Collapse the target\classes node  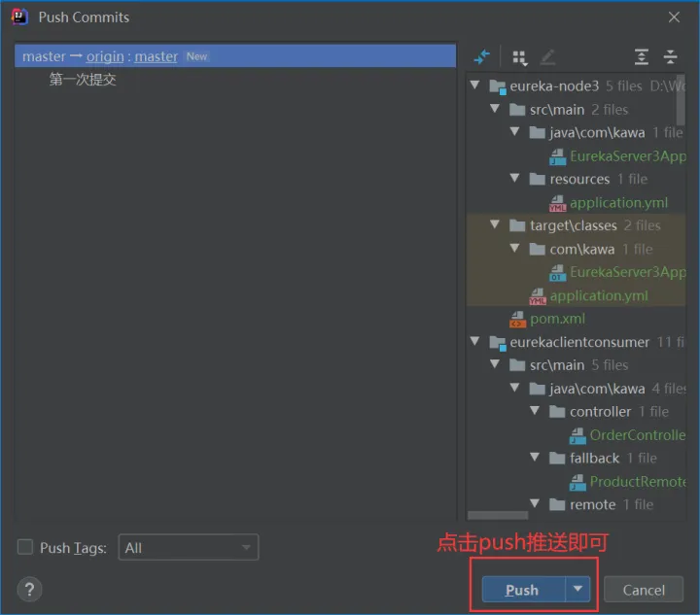click(x=495, y=223)
